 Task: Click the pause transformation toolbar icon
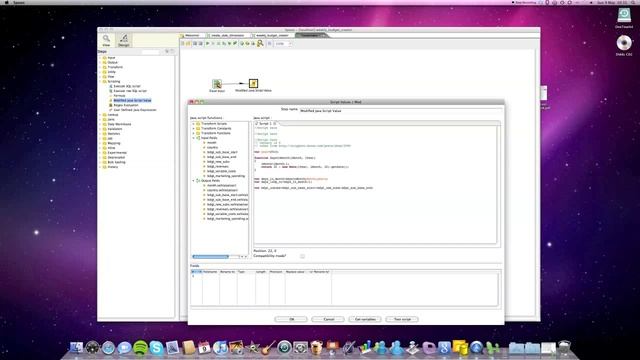tap(213, 44)
